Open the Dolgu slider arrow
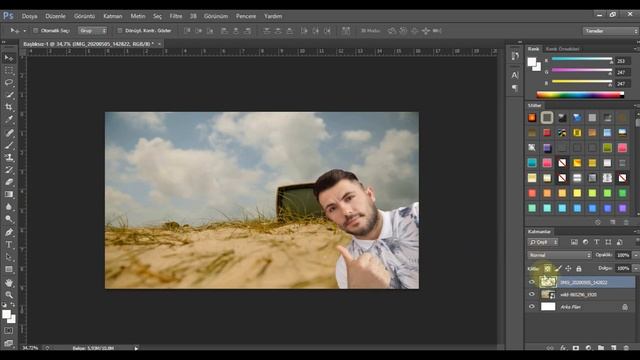 pyautogui.click(x=636, y=268)
